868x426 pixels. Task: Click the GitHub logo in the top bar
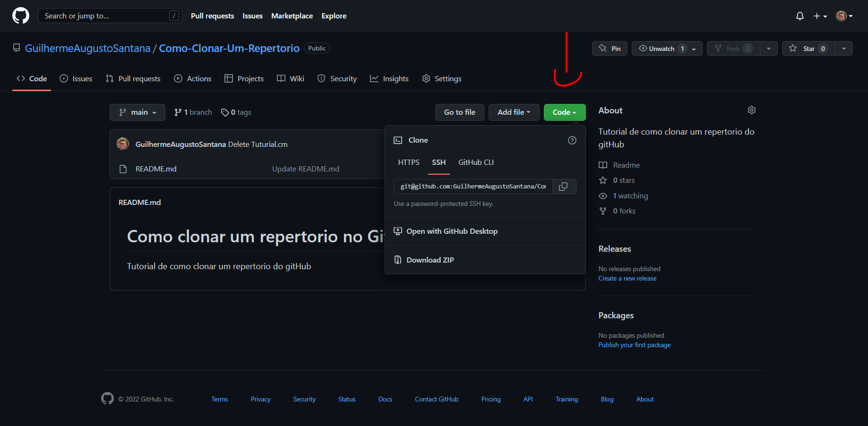click(20, 16)
